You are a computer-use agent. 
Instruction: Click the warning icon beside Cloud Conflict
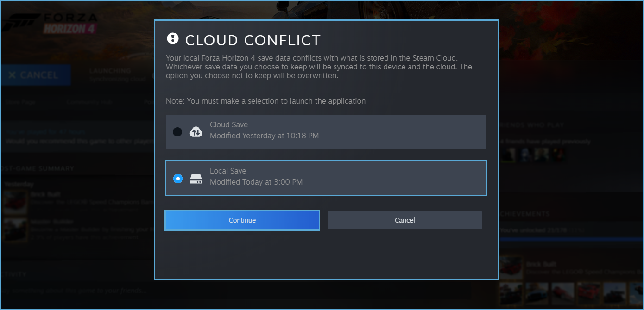point(172,38)
